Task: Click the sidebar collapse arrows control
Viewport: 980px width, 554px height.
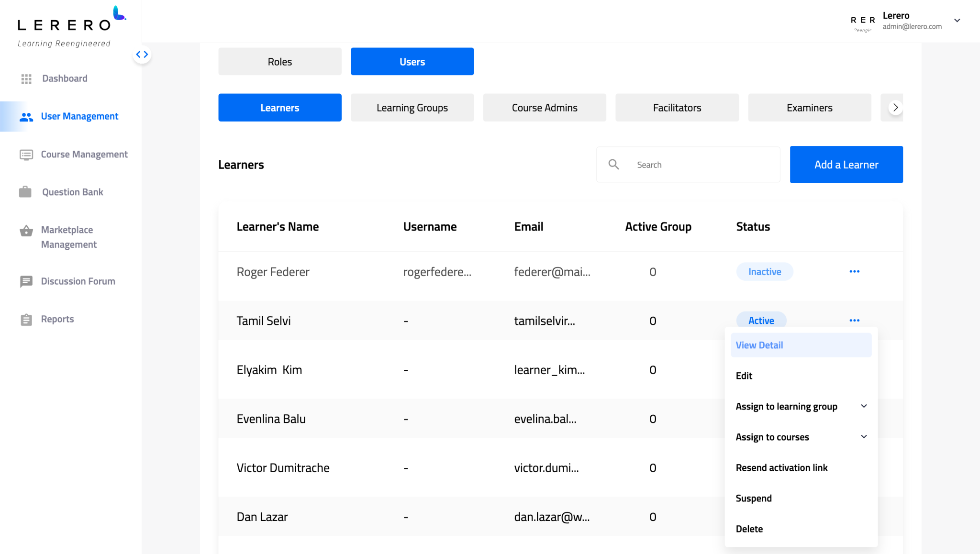Action: click(142, 54)
